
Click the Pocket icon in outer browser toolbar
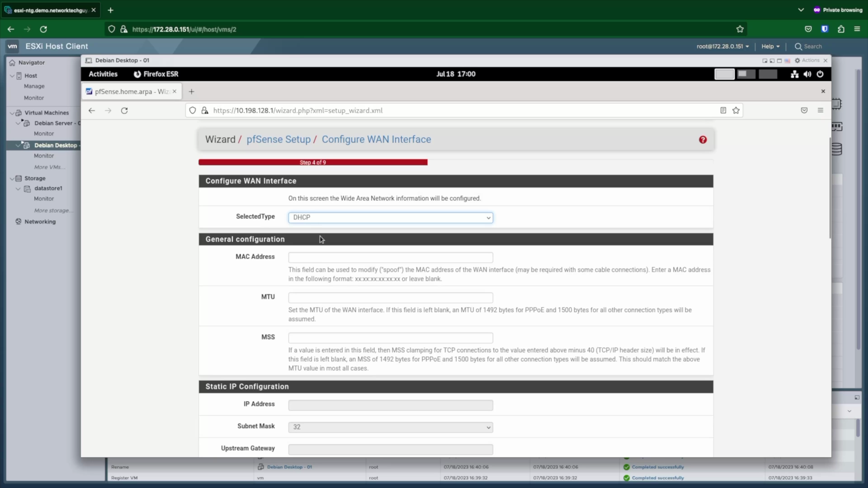pos(808,29)
